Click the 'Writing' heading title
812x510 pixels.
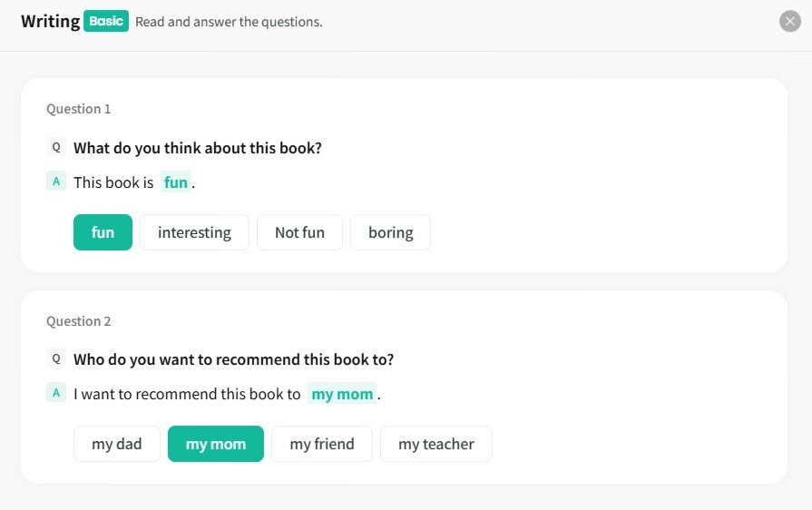pos(51,21)
